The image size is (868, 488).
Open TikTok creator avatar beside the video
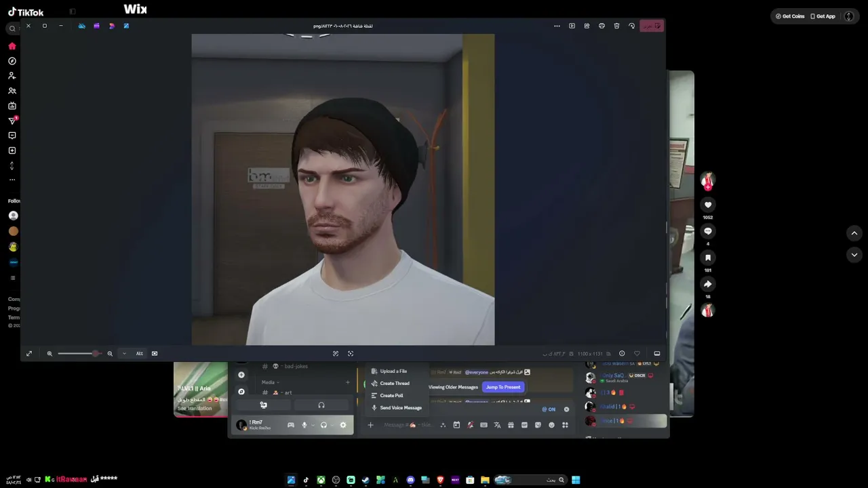[x=708, y=180]
